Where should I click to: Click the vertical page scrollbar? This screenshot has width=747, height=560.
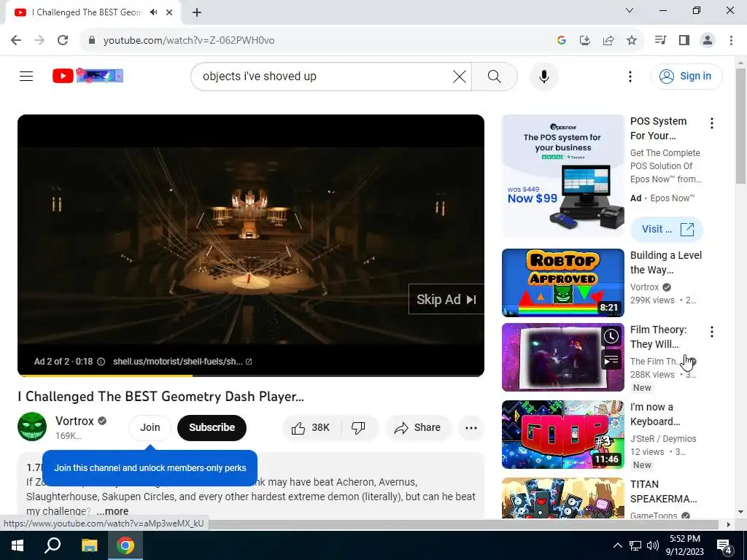pyautogui.click(x=740, y=125)
